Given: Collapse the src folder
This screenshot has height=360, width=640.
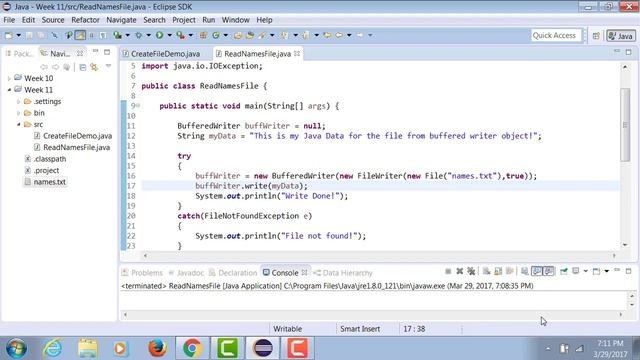Looking at the screenshot, I should point(18,124).
